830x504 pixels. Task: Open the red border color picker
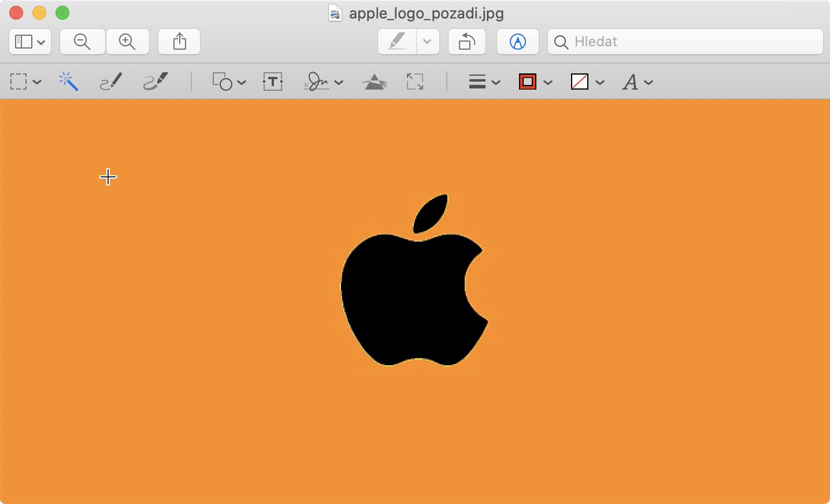[x=536, y=82]
